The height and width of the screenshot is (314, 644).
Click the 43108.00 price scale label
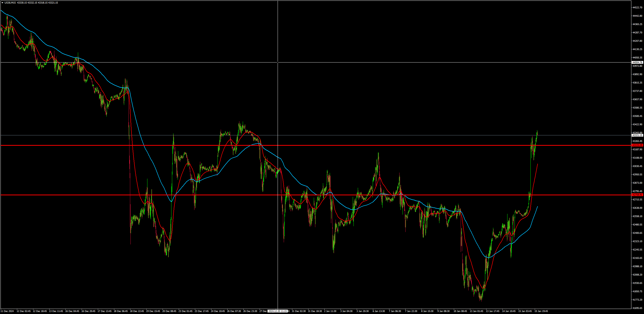[x=637, y=158]
